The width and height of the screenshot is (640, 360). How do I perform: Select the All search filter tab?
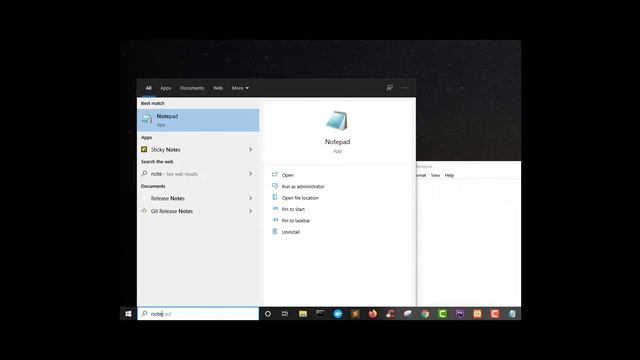tap(149, 88)
